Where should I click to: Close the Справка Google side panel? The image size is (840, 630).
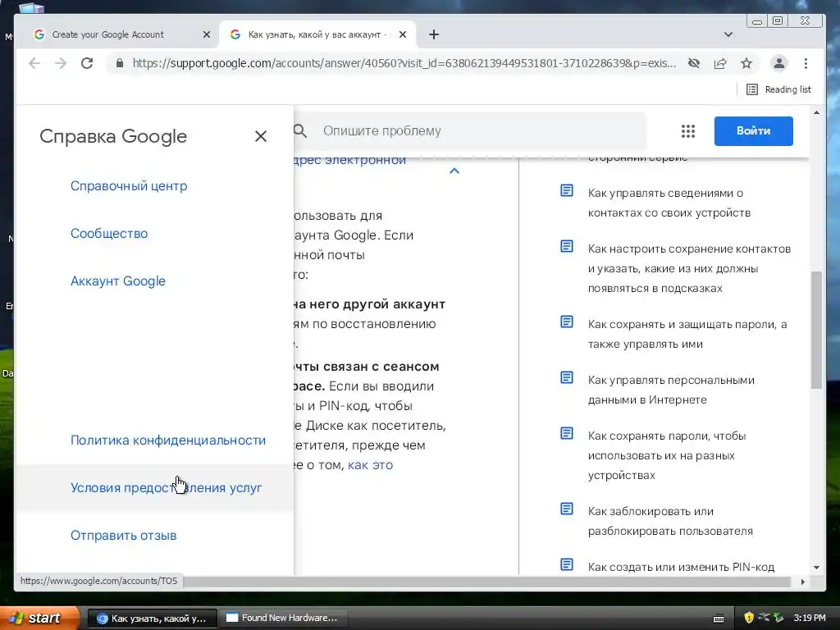(260, 136)
